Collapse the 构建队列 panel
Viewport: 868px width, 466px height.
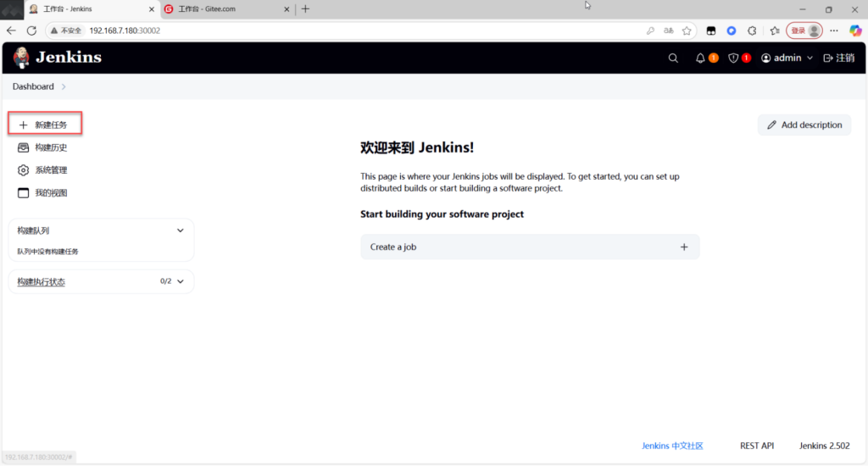[x=180, y=230]
